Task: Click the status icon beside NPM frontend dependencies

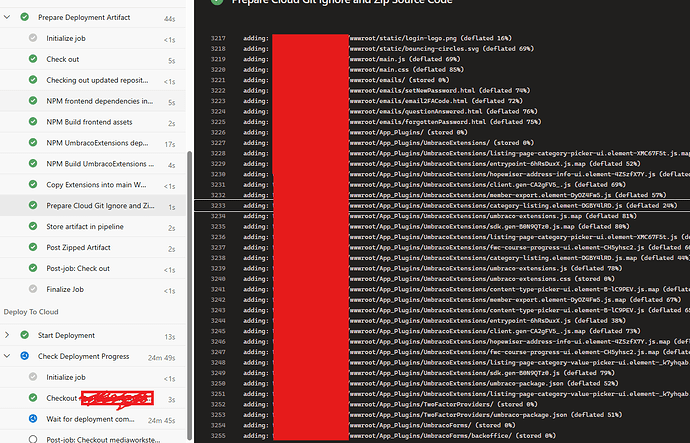Action: [33, 100]
